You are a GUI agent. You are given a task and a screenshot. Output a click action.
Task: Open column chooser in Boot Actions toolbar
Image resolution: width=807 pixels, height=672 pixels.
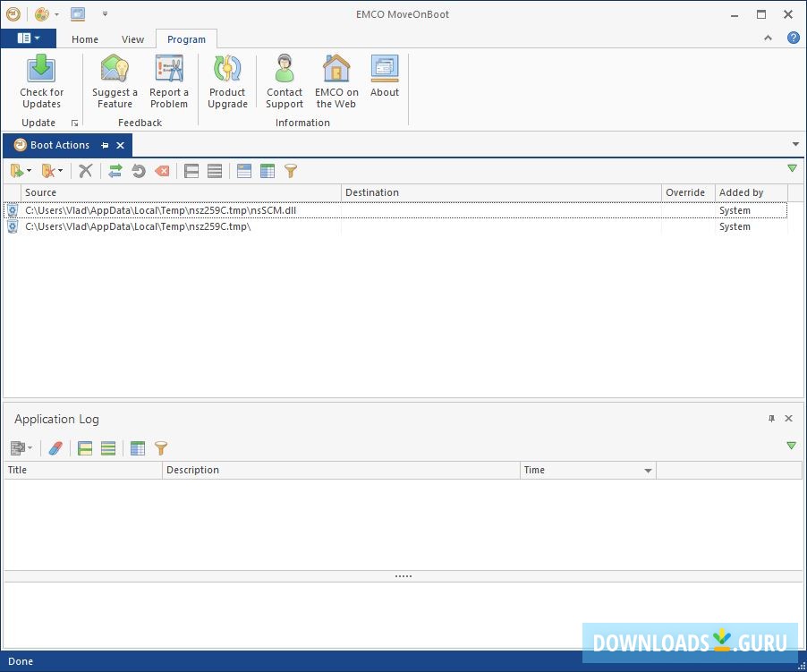(x=268, y=171)
